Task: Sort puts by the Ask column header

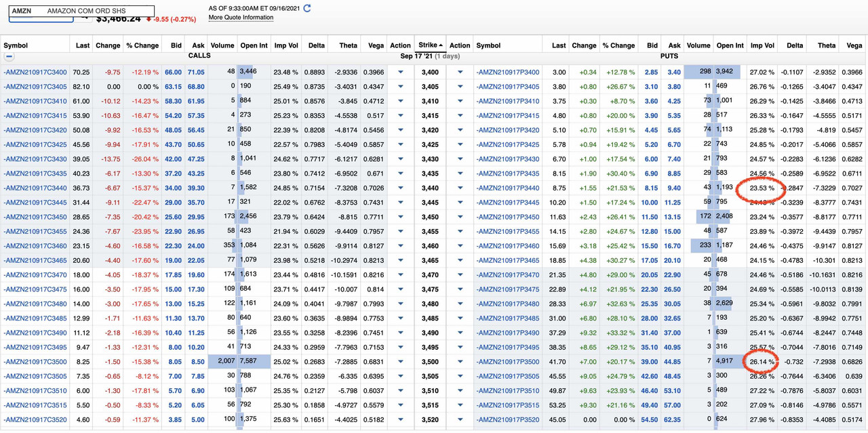Action: 674,45
